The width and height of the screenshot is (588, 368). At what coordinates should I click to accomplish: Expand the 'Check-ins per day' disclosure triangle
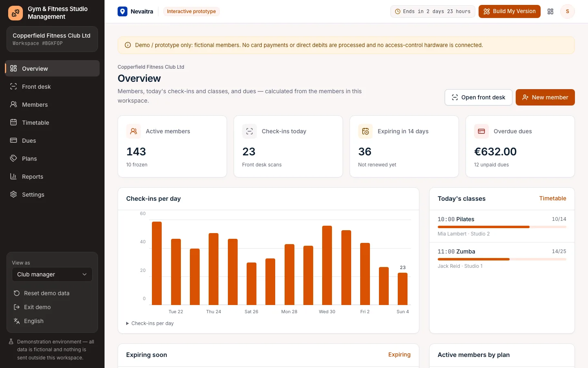[127, 323]
